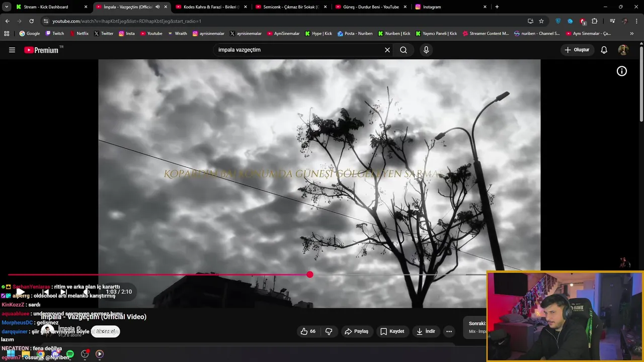This screenshot has width=644, height=362.
Task: Click the Kaydet save button
Action: click(x=392, y=331)
